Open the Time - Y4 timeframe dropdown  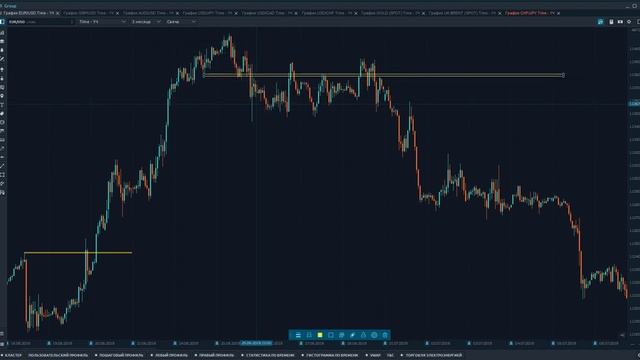pyautogui.click(x=102, y=22)
